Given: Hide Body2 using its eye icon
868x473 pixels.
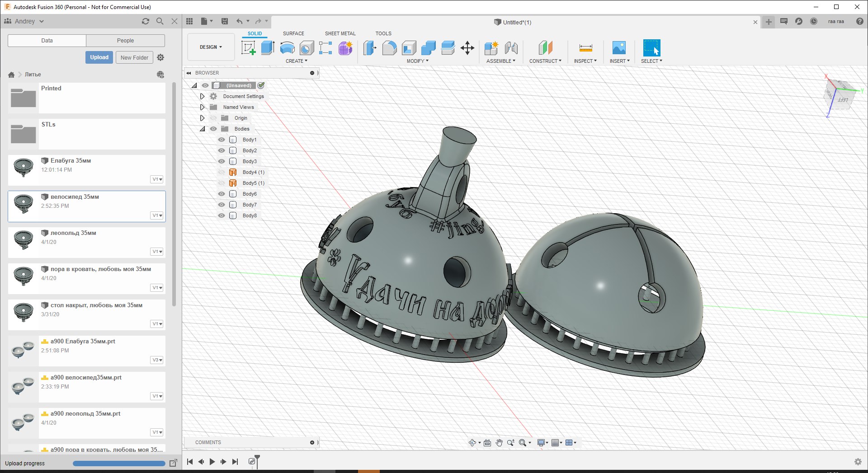Looking at the screenshot, I should (222, 150).
